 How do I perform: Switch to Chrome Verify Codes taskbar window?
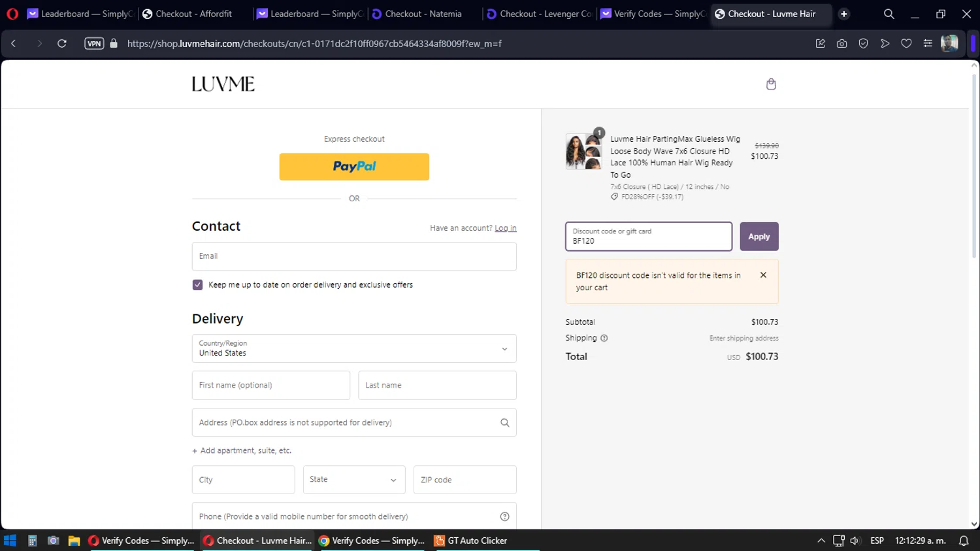(x=372, y=541)
